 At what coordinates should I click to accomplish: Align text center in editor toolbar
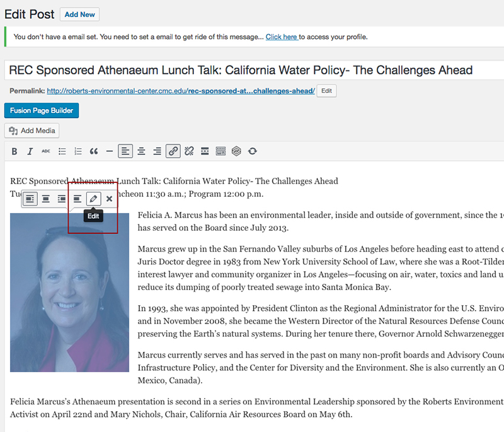pyautogui.click(x=141, y=151)
